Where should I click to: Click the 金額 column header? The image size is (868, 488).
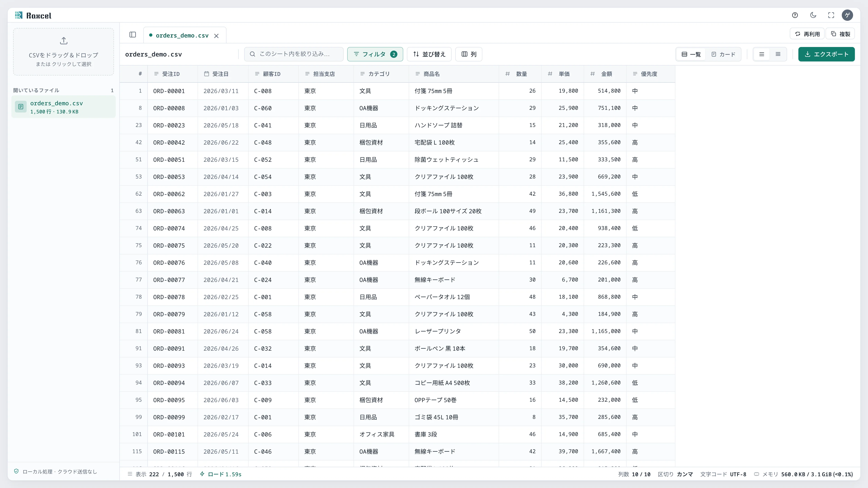[x=605, y=74]
